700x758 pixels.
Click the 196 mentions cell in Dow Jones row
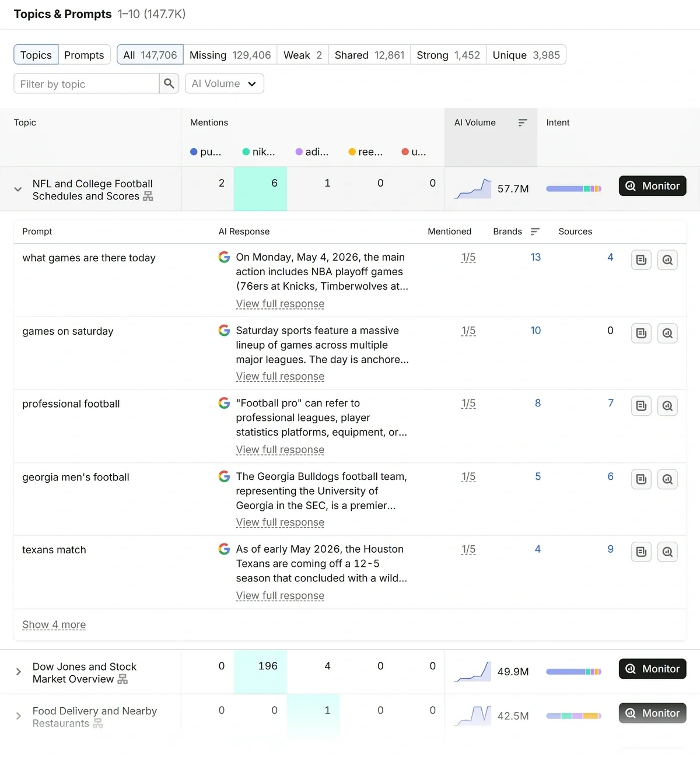click(x=260, y=672)
